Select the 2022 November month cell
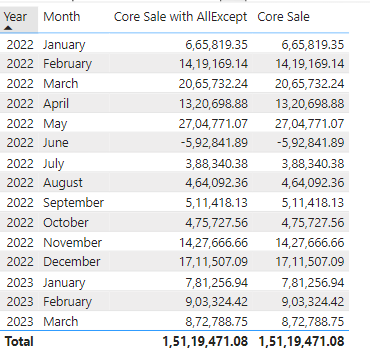Screen dimensions: 370x364 coord(72,242)
